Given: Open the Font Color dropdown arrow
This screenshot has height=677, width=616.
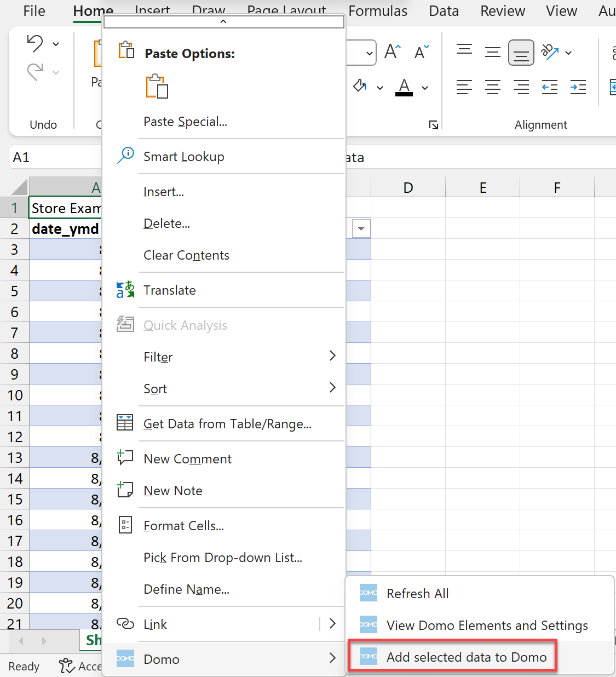Looking at the screenshot, I should (424, 87).
